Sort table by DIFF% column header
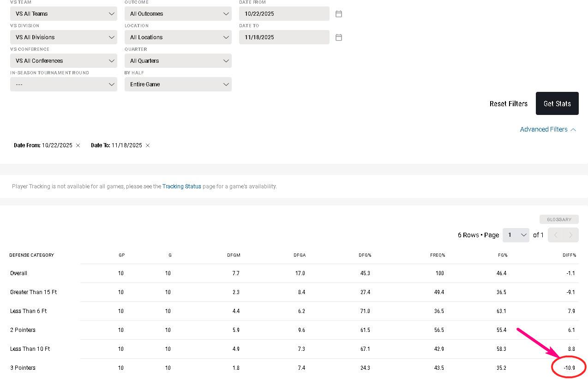This screenshot has width=588, height=379. (x=569, y=255)
